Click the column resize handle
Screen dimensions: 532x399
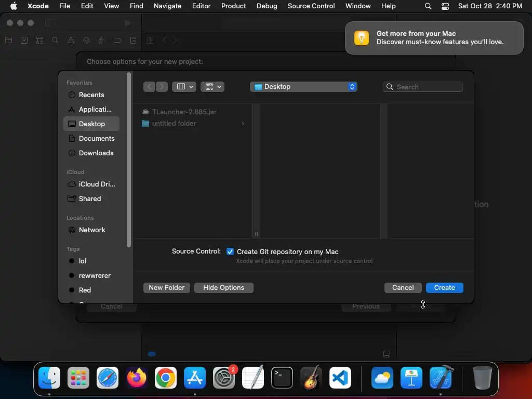point(256,234)
